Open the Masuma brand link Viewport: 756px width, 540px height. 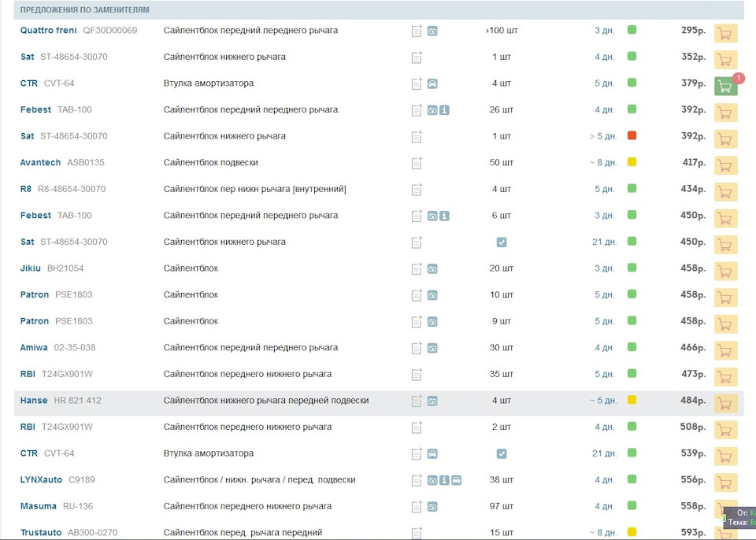pyautogui.click(x=38, y=506)
